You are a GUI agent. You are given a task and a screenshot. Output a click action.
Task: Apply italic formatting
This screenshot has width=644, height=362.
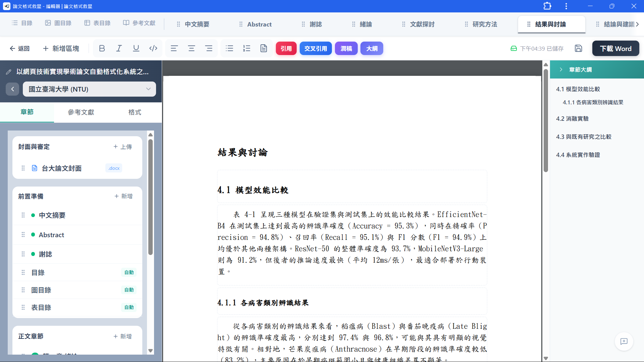119,48
